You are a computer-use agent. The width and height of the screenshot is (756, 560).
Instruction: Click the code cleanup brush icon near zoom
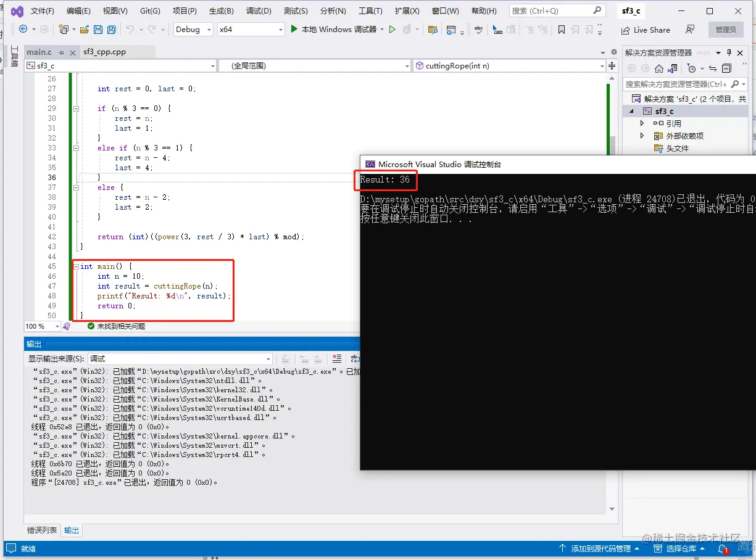coord(67,326)
